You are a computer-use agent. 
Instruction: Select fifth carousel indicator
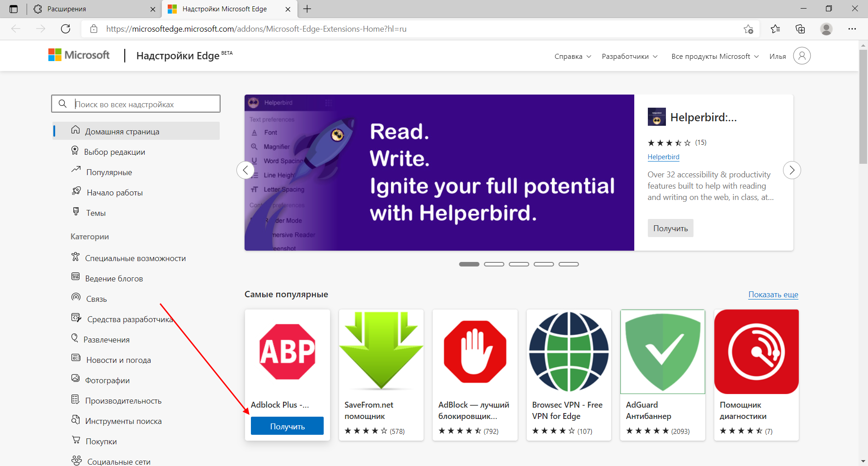pyautogui.click(x=569, y=264)
